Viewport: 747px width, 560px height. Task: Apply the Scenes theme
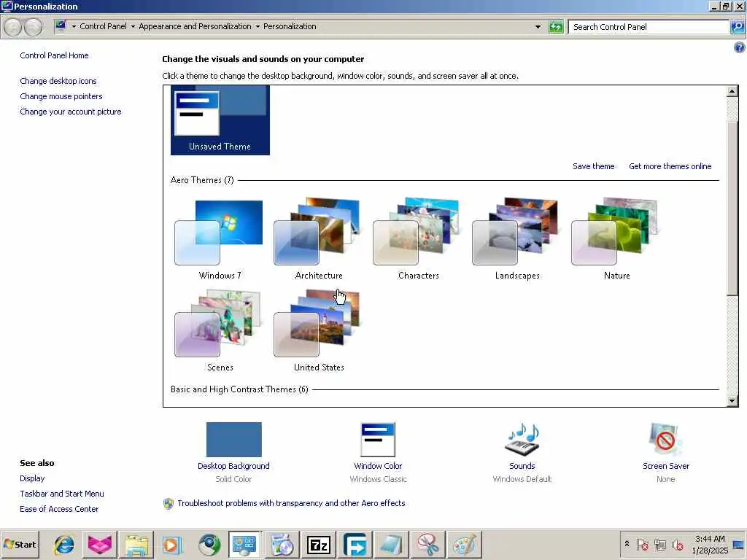[220, 331]
